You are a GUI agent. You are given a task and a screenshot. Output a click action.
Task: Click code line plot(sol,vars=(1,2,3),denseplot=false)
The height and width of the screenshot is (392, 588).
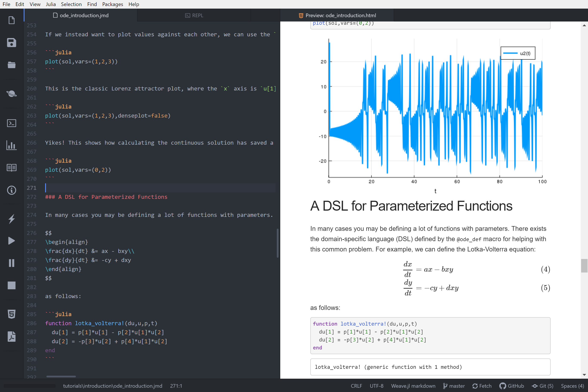(108, 115)
